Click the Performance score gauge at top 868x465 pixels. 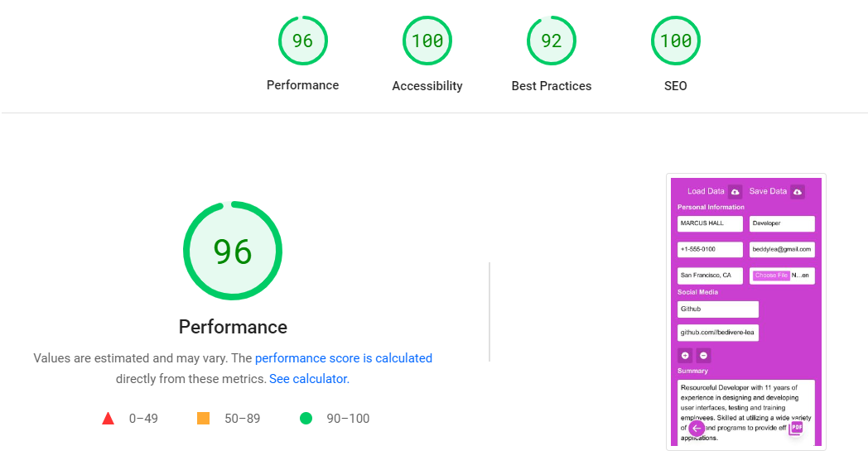pyautogui.click(x=302, y=41)
